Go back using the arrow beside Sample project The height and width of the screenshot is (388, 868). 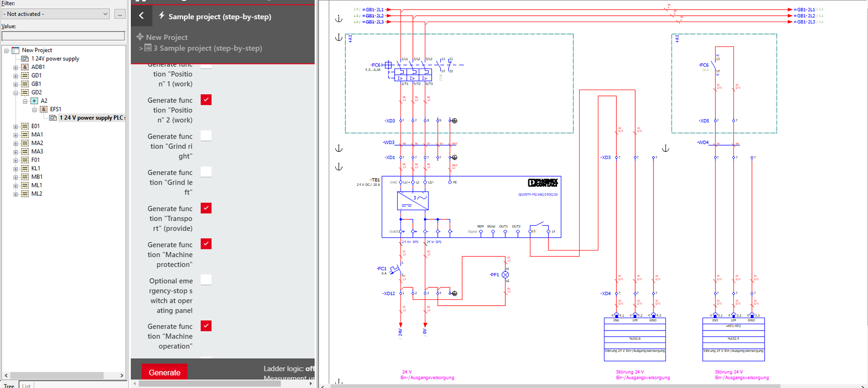[141, 16]
